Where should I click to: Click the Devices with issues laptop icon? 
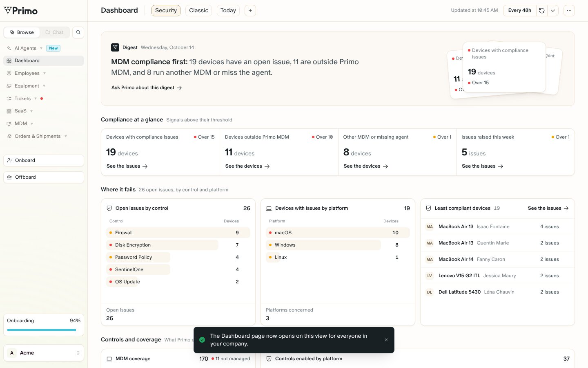(x=269, y=208)
